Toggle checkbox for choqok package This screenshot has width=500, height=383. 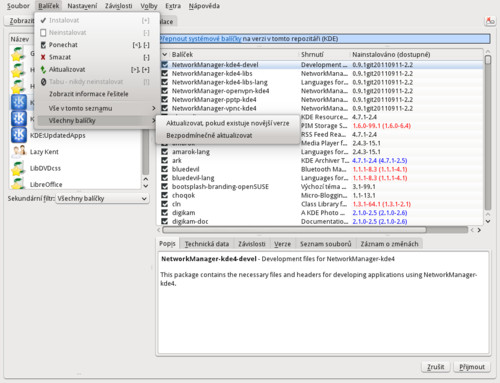pos(165,195)
